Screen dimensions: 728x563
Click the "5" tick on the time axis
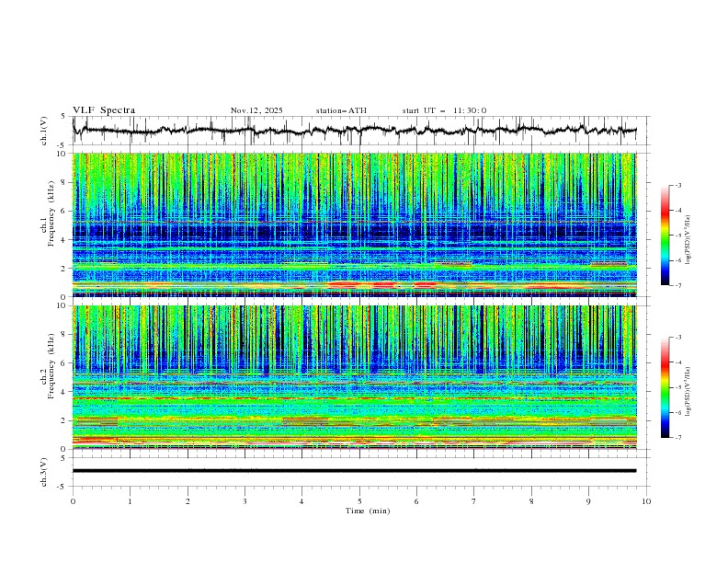pos(359,501)
